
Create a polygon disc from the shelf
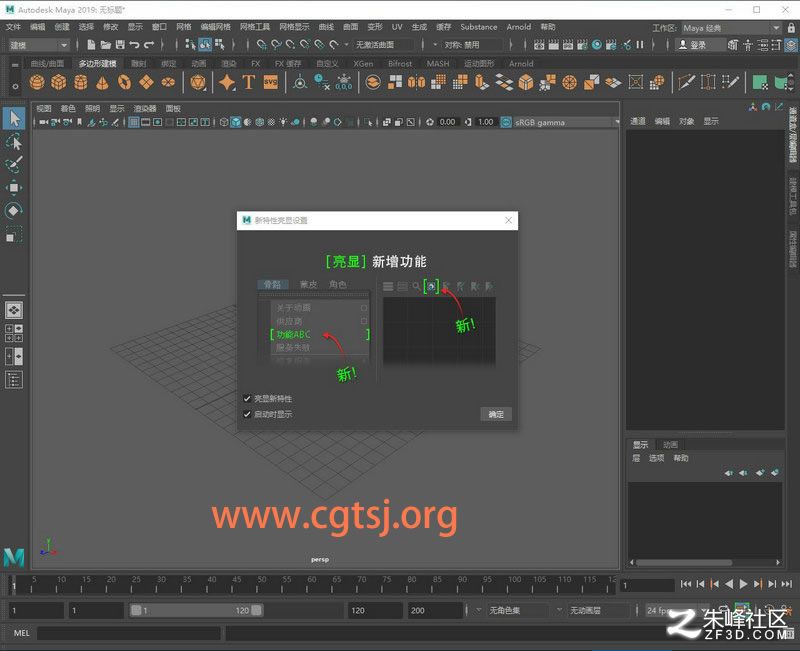click(168, 82)
